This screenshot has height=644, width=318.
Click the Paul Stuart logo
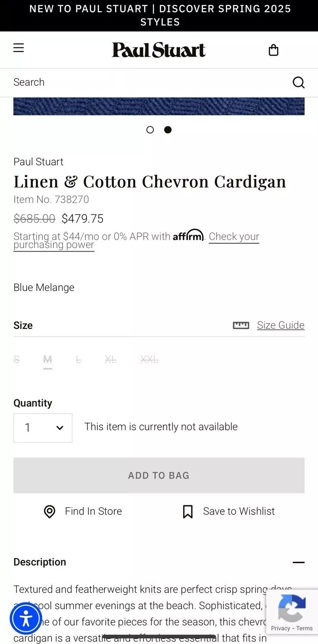(x=159, y=50)
